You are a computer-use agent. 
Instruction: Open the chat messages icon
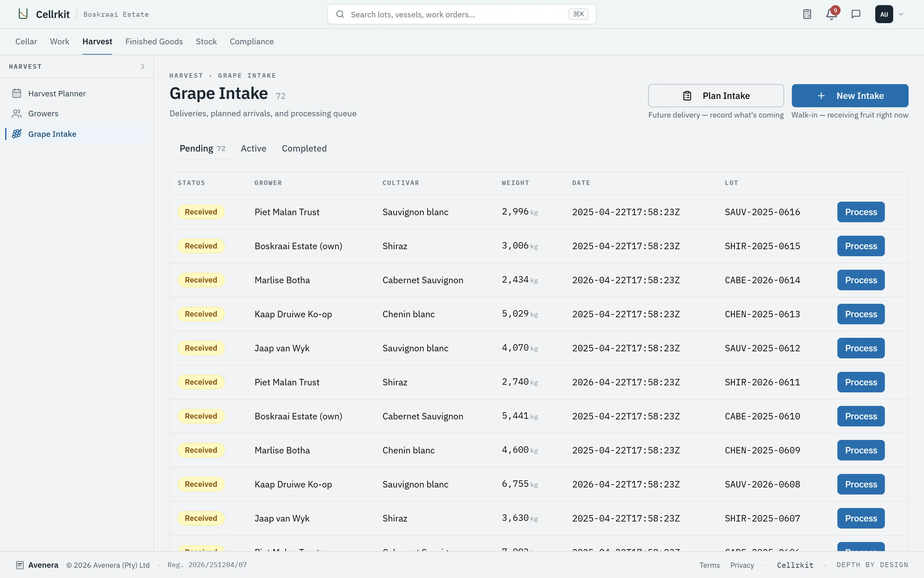[856, 14]
